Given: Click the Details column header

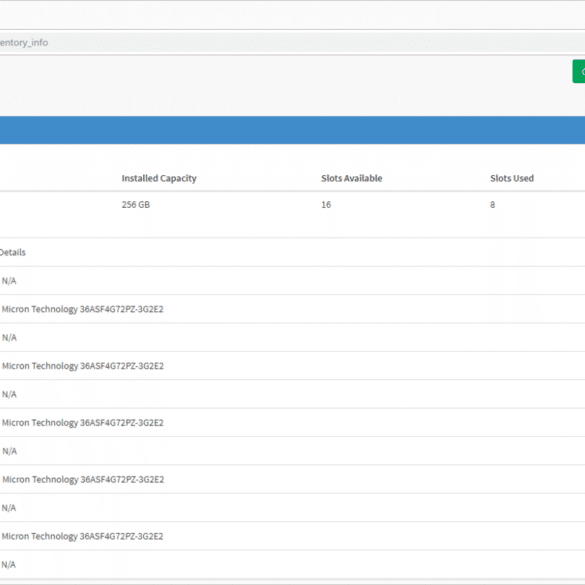Looking at the screenshot, I should [13, 253].
